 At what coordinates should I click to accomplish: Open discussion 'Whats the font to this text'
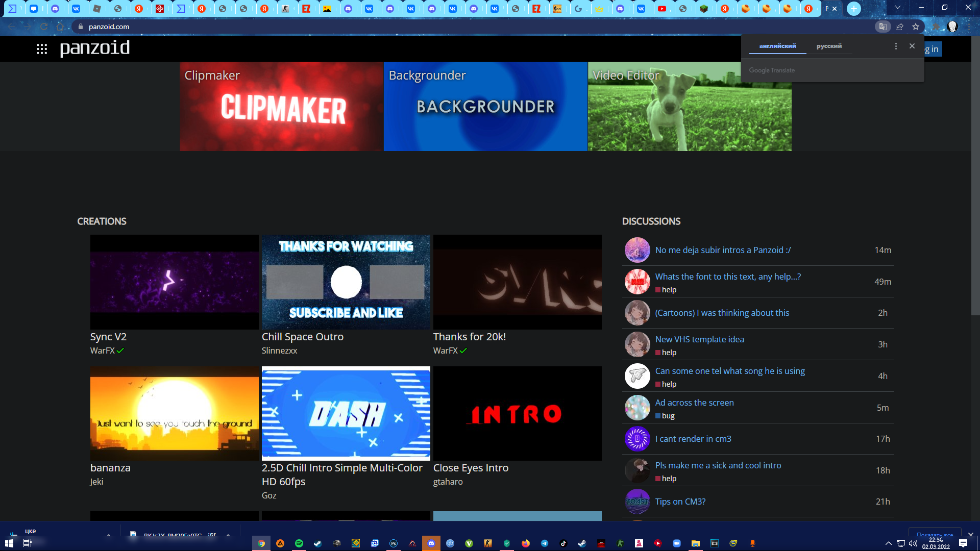(728, 277)
